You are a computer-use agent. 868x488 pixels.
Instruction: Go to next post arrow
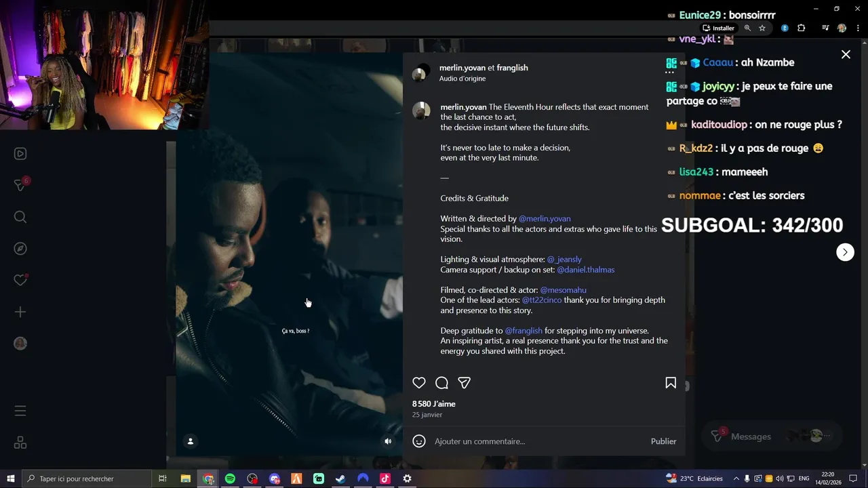[845, 252]
